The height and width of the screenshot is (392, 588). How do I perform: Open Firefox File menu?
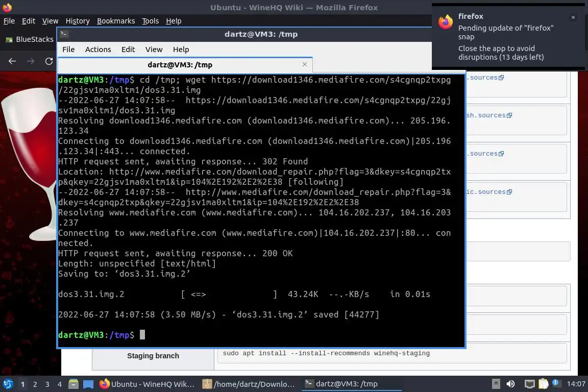(9, 21)
